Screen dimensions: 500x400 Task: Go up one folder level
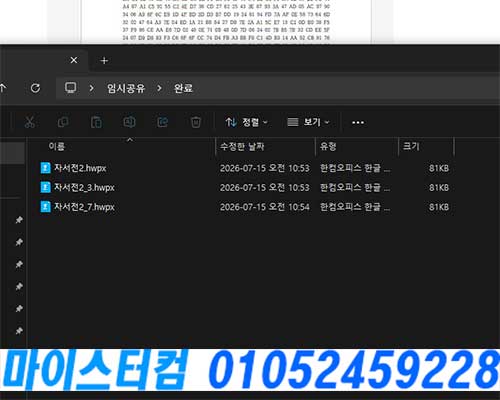click(x=3, y=88)
